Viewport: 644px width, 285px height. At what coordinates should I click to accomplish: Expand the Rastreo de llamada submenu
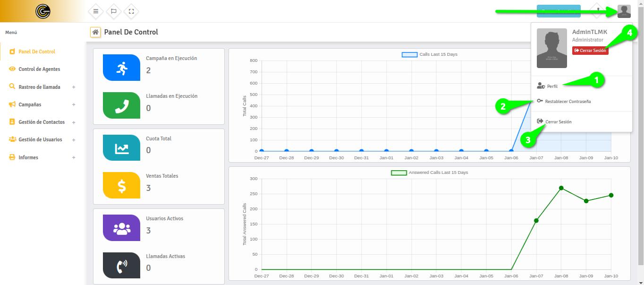74,87
